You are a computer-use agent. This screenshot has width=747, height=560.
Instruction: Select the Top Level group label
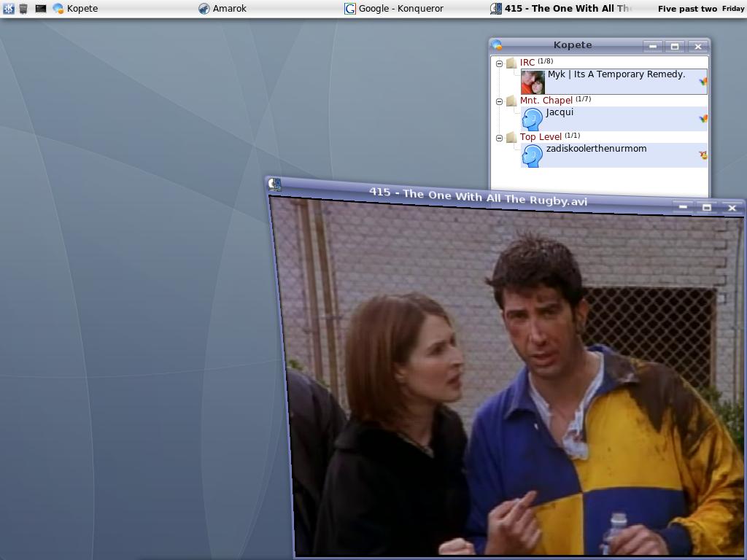[541, 136]
